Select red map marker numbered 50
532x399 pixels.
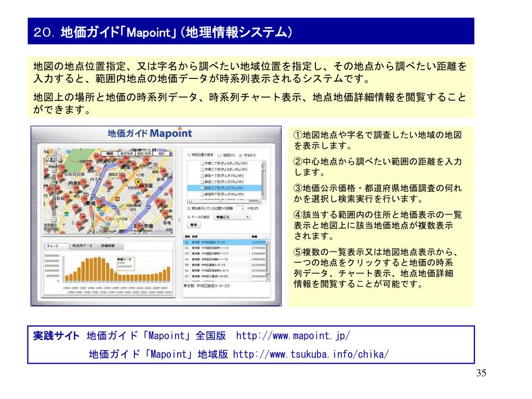pyautogui.click(x=79, y=224)
